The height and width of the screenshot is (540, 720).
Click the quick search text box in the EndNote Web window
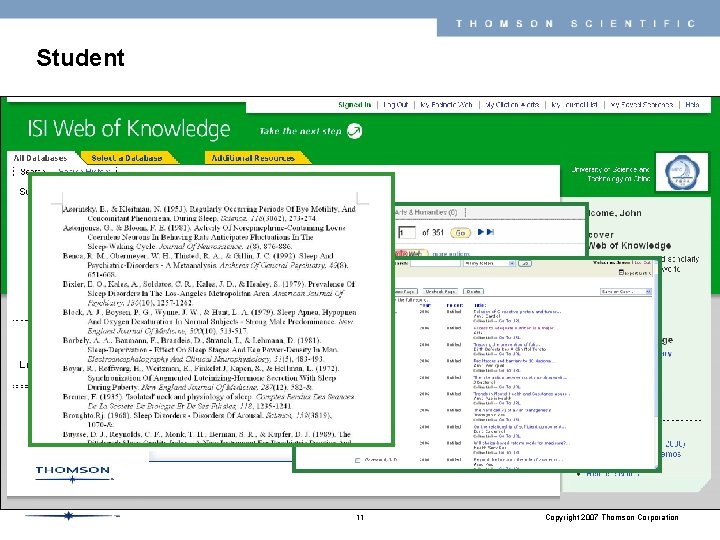click(x=435, y=263)
